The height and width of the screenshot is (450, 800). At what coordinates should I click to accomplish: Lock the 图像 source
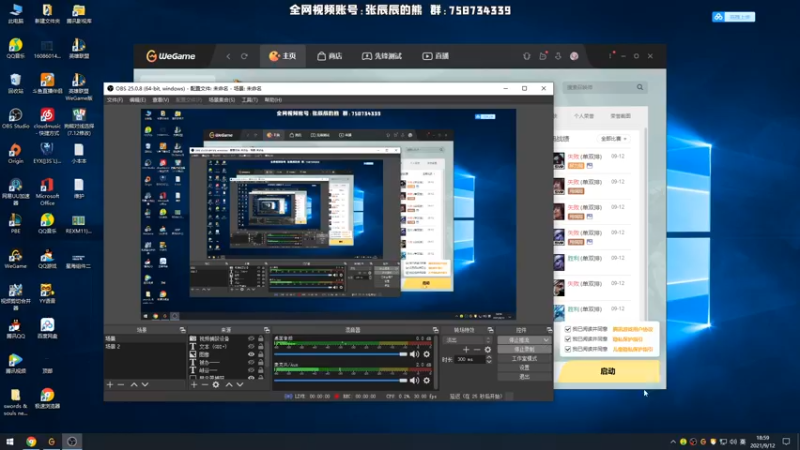pyautogui.click(x=261, y=354)
